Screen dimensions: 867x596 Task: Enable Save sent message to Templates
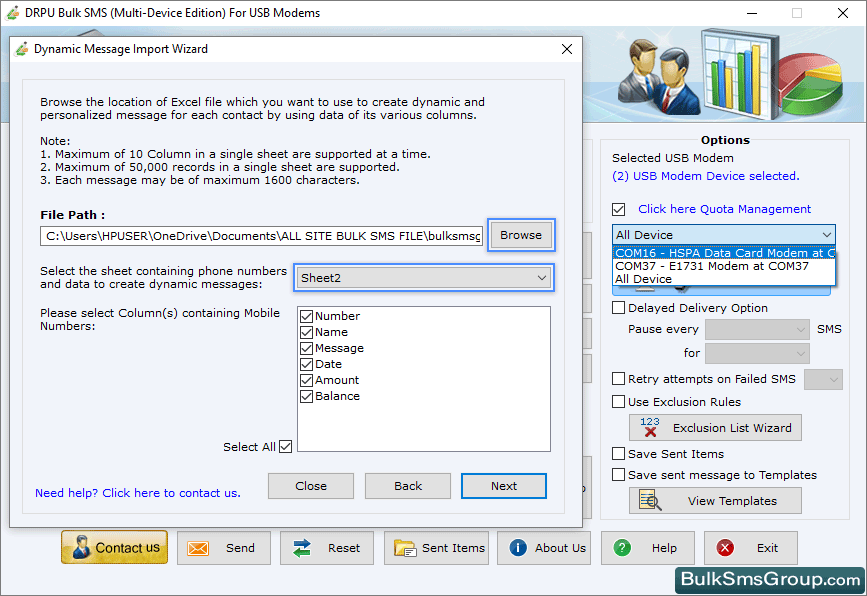(x=619, y=475)
